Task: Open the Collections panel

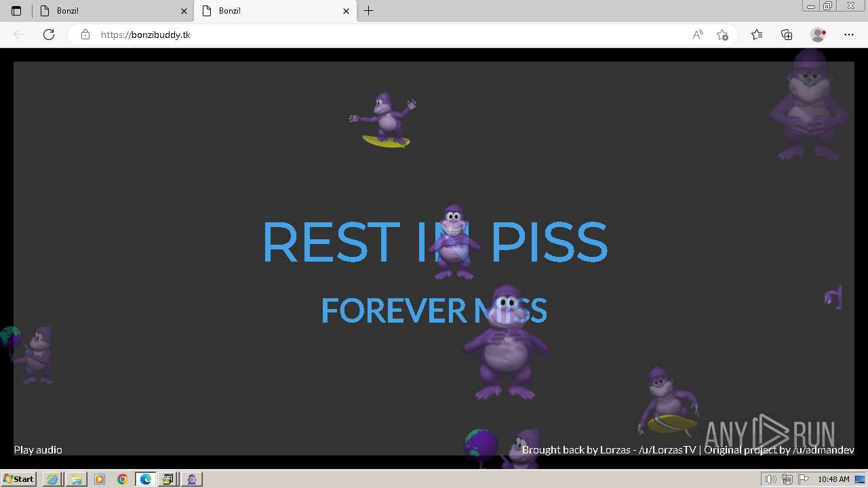Action: tap(787, 35)
